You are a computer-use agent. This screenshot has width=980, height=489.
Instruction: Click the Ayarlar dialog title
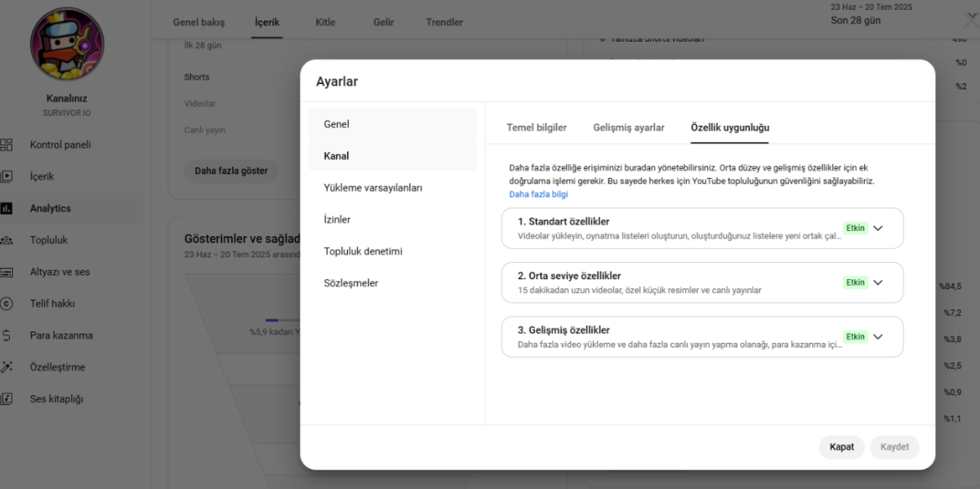(336, 82)
